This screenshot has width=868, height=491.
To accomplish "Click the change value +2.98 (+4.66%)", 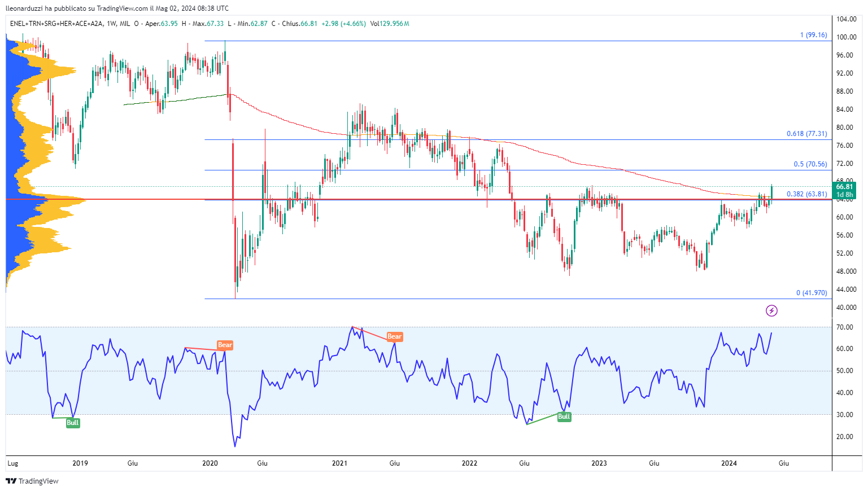I will [x=343, y=24].
